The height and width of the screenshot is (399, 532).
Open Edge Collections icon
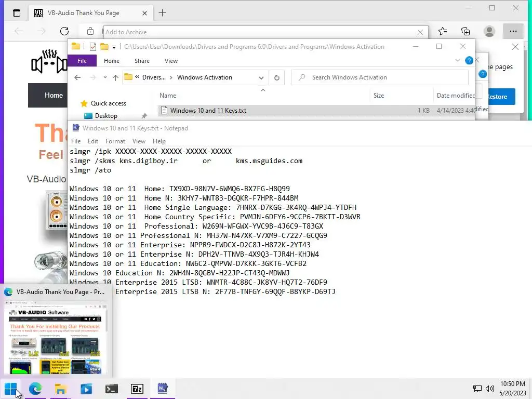[465, 31]
